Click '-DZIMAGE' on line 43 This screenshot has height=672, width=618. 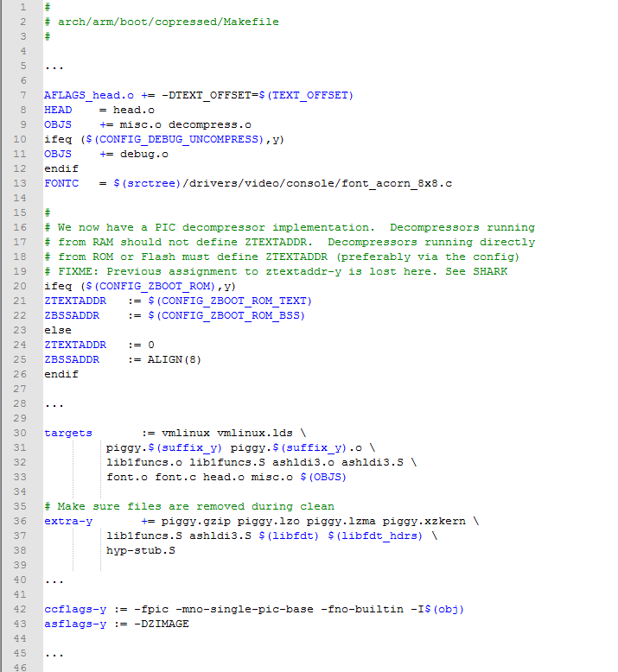(162, 624)
